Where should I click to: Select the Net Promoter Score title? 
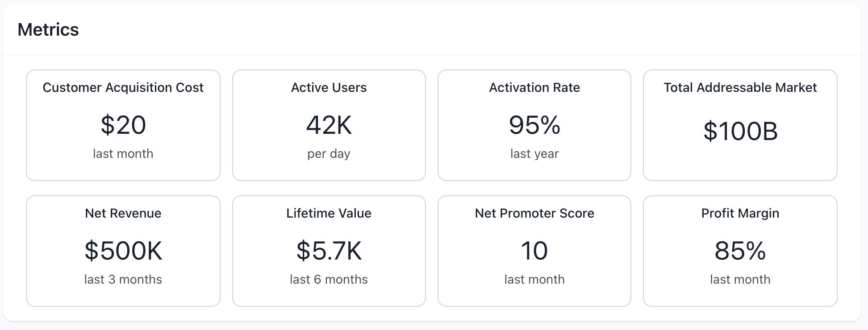534,213
